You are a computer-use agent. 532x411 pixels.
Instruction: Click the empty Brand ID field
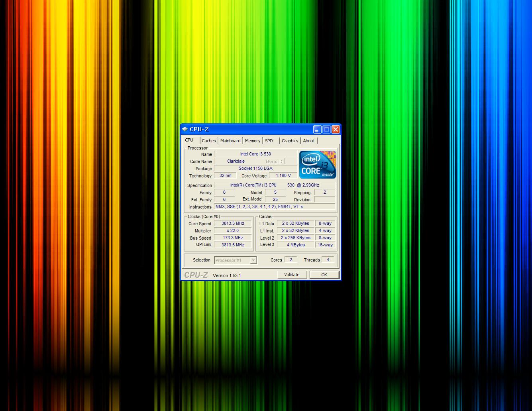(291, 161)
